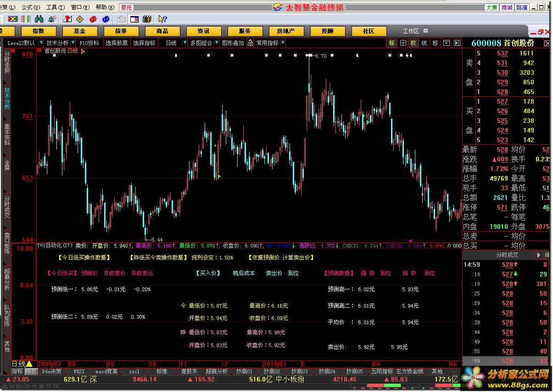The height and width of the screenshot is (392, 553).
Task: Click the grid crosshair icon beside 标
Action: click(403, 43)
